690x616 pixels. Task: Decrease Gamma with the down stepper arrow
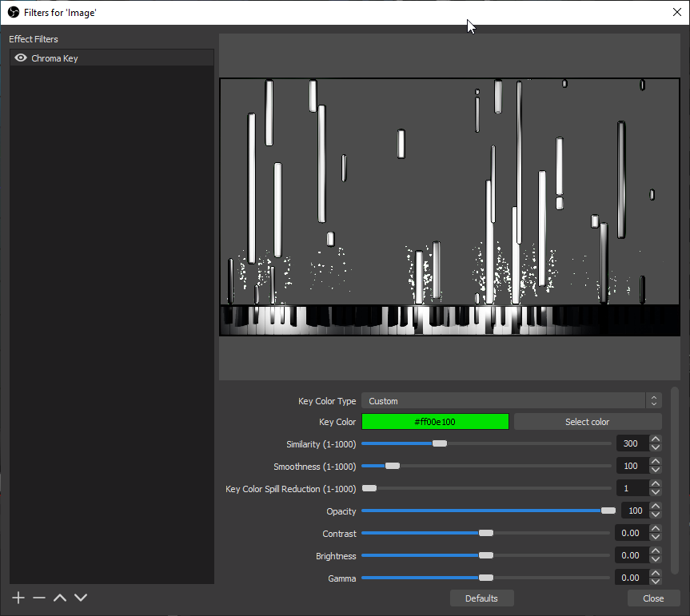pyautogui.click(x=656, y=582)
